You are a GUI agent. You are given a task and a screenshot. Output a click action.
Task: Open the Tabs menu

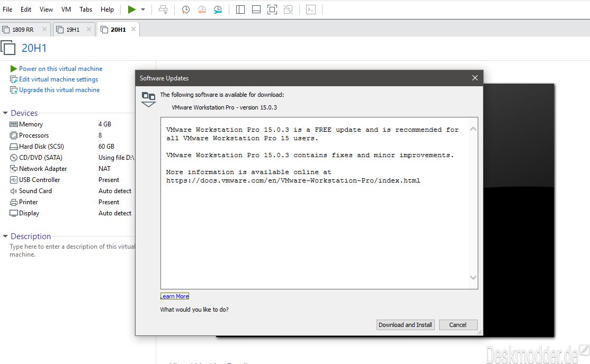[x=86, y=10]
